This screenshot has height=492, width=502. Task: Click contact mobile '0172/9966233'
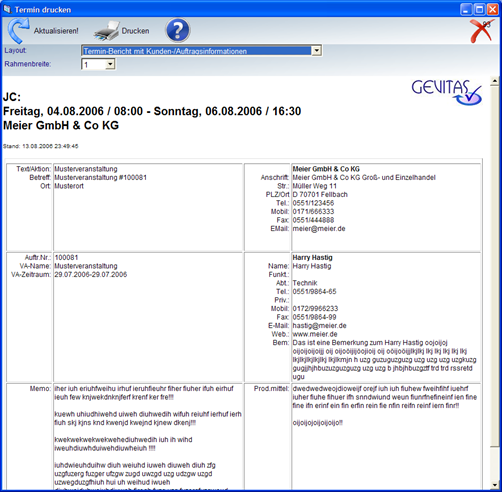pos(315,308)
